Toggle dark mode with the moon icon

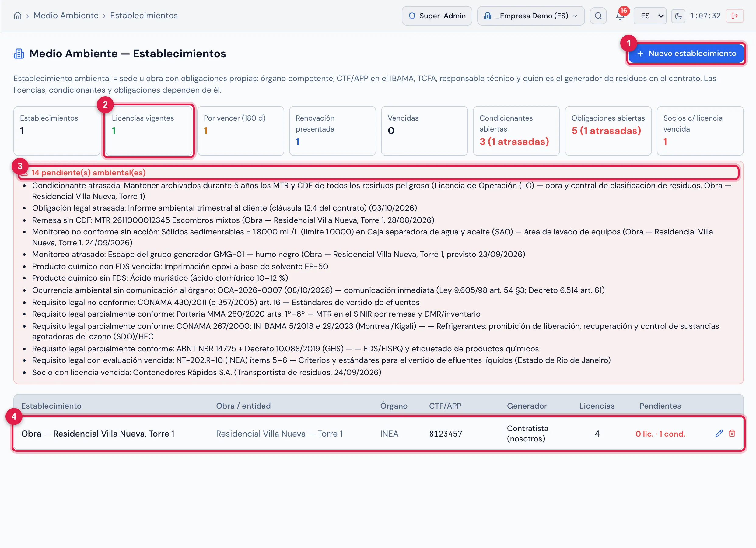(x=678, y=16)
